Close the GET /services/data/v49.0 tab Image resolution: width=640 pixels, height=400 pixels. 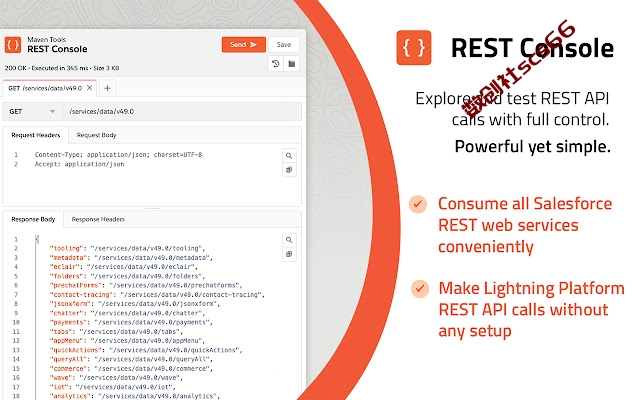pyautogui.click(x=89, y=88)
